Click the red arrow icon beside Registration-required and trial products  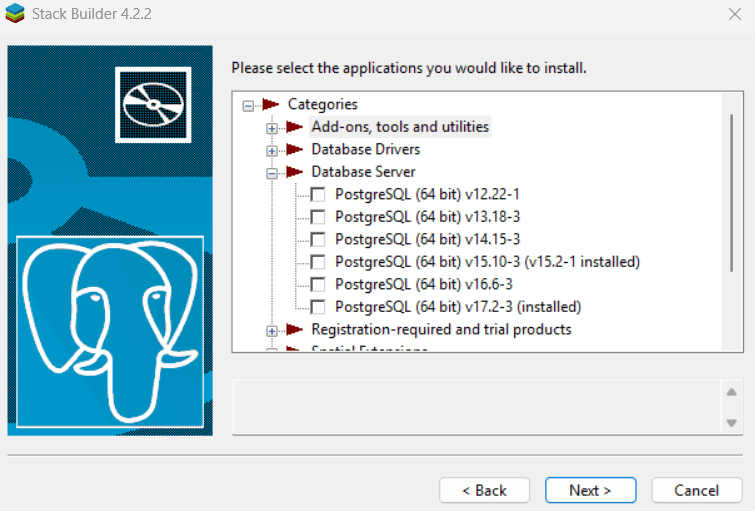294,329
